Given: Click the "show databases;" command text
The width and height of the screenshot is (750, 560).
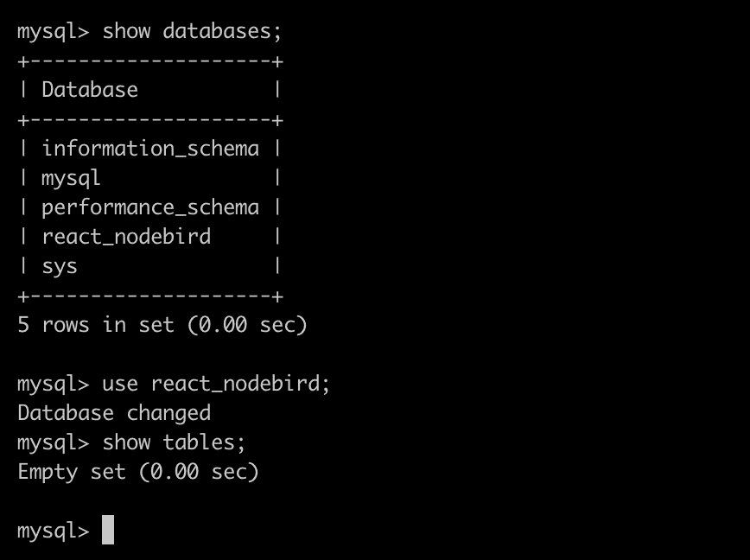Looking at the screenshot, I should coord(192,32).
